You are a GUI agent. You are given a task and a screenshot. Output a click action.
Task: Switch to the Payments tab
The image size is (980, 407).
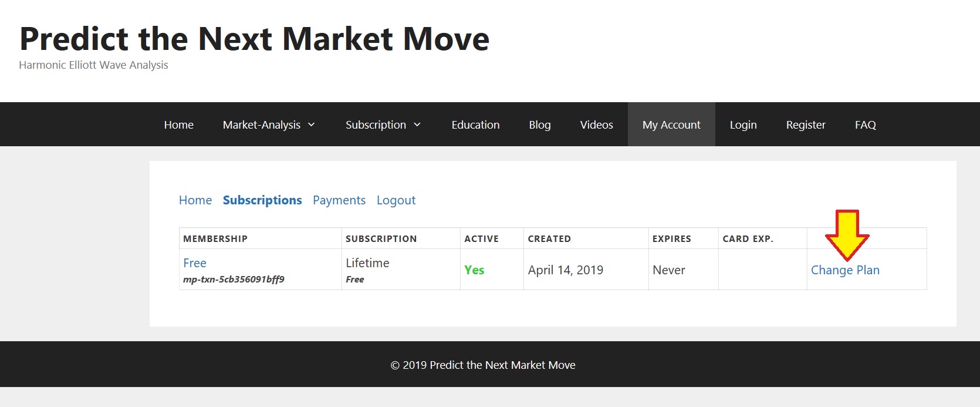click(x=339, y=200)
